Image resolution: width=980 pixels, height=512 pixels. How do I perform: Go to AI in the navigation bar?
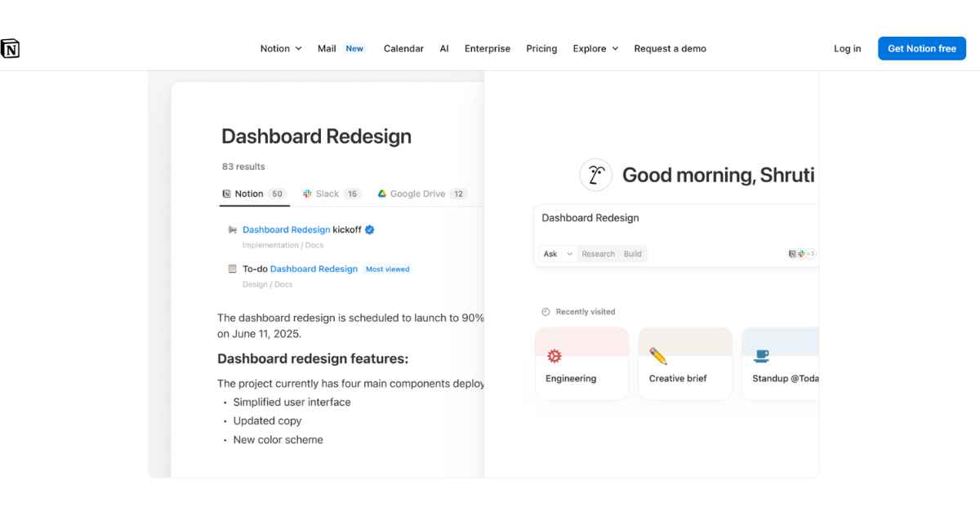pyautogui.click(x=444, y=48)
